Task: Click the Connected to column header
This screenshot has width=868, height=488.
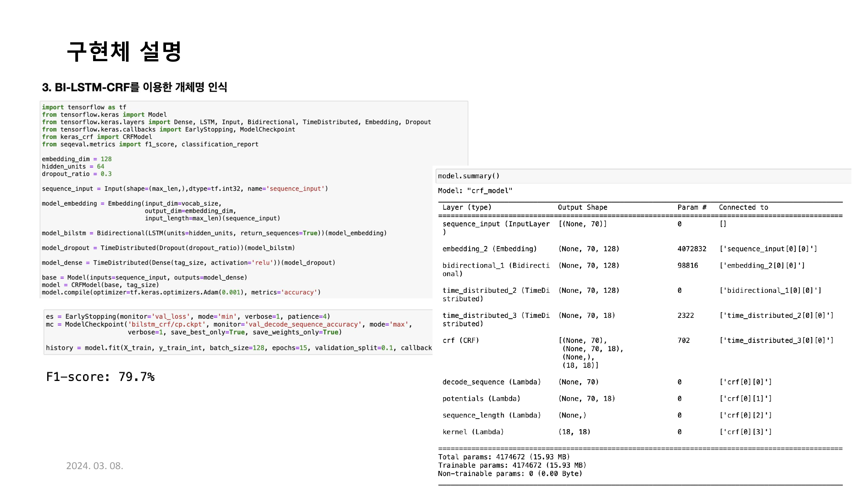Action: coord(743,207)
